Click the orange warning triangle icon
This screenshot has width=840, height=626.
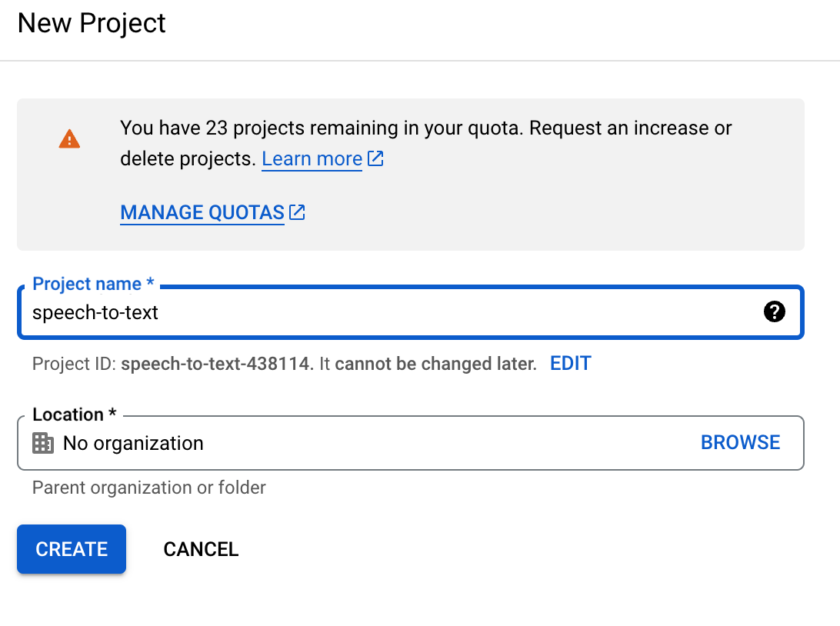(69, 139)
